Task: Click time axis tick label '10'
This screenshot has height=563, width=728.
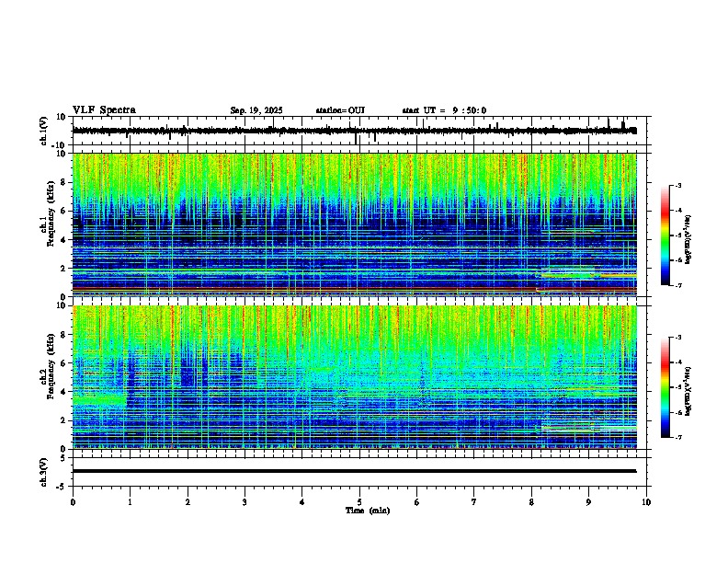Action: (x=646, y=502)
